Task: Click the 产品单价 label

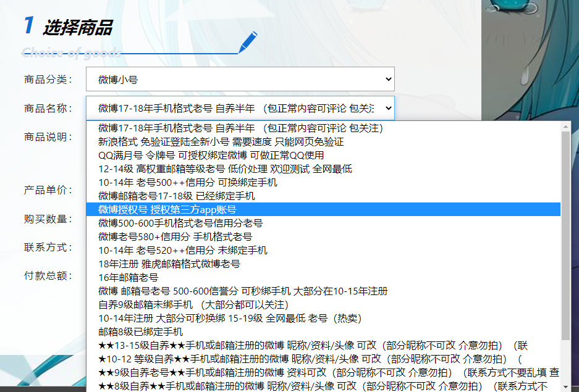Action: pos(48,190)
